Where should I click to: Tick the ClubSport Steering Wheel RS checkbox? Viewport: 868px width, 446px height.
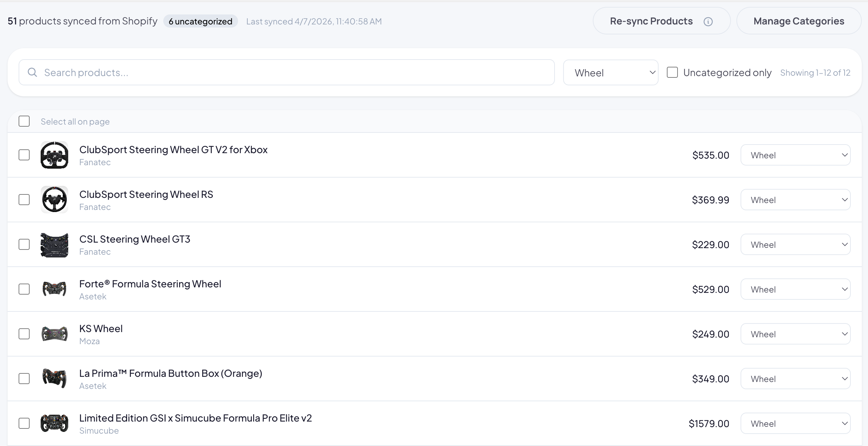click(24, 200)
